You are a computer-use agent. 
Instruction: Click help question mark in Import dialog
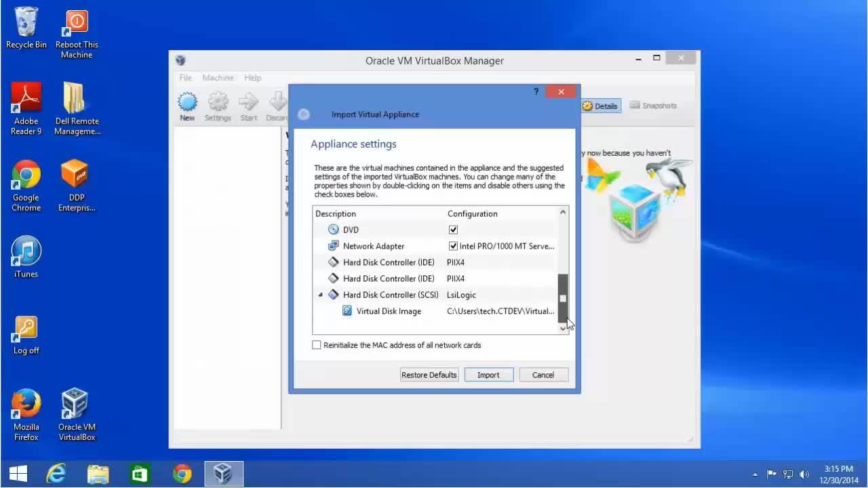tap(536, 91)
